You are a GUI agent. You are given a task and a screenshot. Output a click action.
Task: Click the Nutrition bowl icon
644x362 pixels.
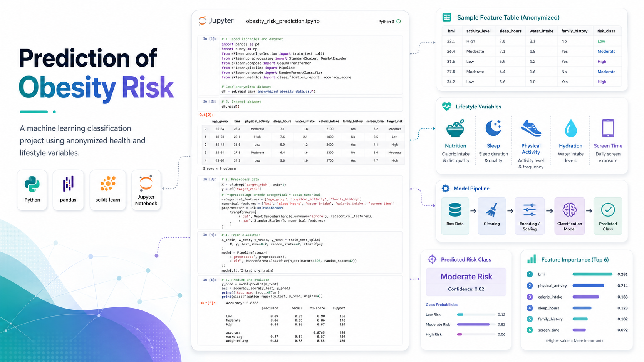(x=455, y=128)
